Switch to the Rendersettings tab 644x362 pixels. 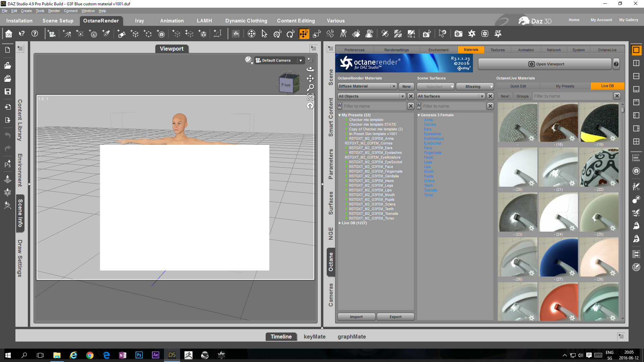(396, 50)
